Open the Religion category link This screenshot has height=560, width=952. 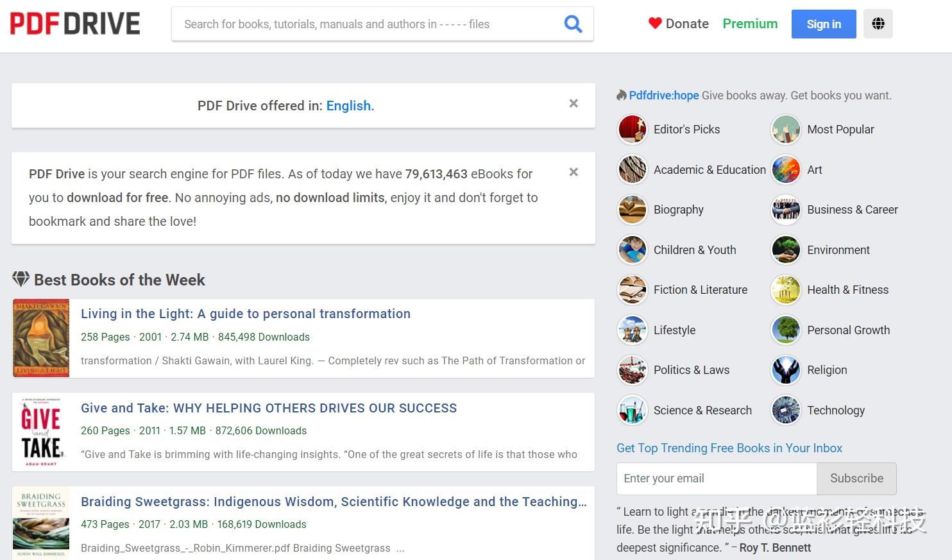(827, 370)
